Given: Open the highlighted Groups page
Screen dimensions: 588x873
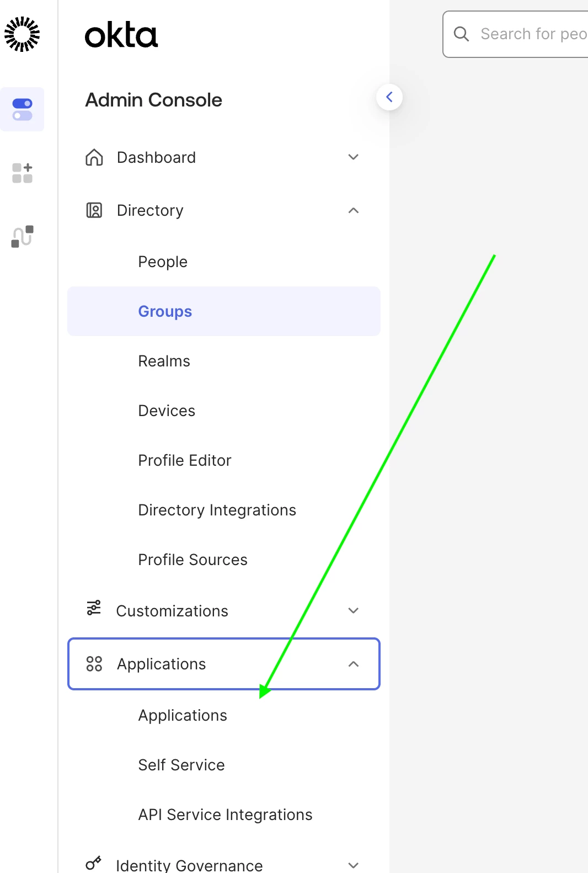Looking at the screenshot, I should pos(224,311).
